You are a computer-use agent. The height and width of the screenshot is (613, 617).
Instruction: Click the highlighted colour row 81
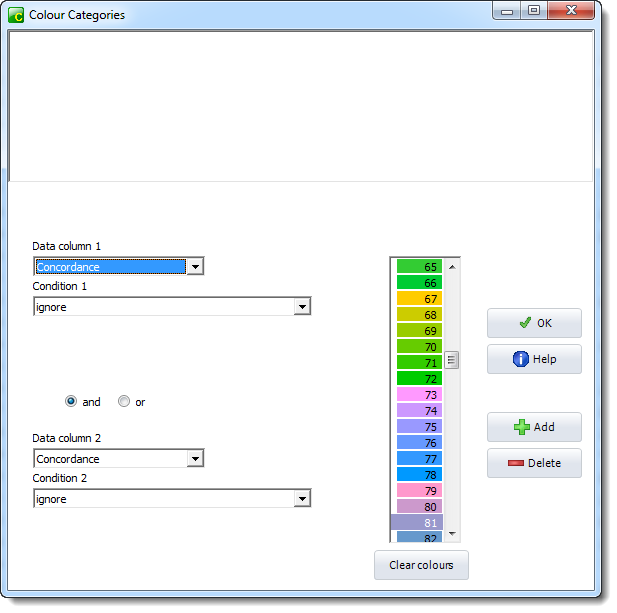418,523
